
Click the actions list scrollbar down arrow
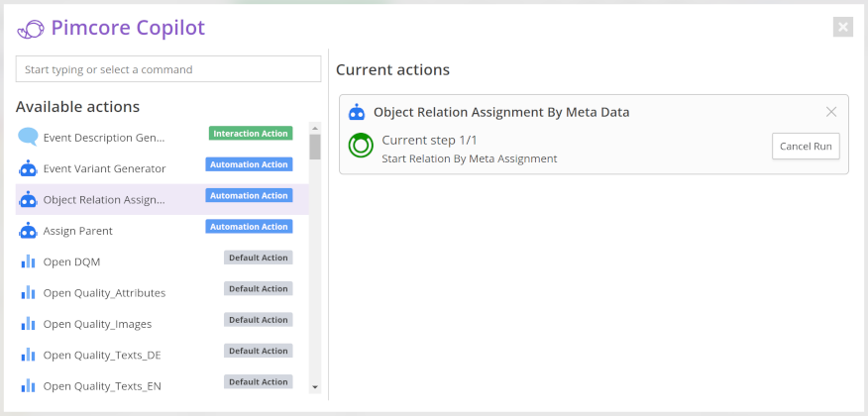[315, 387]
